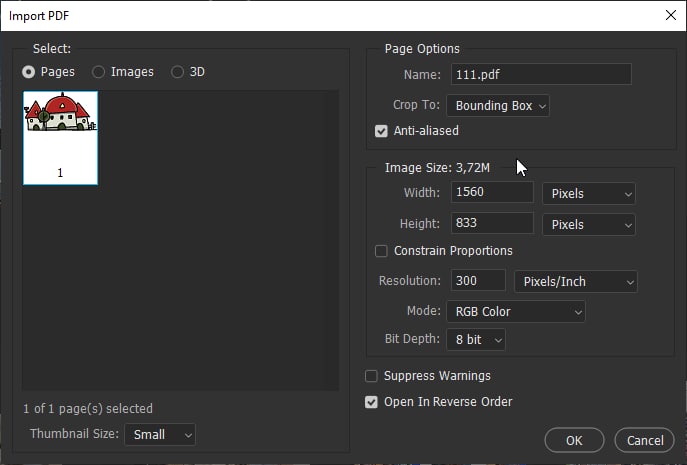Viewport: 687px width, 465px height.
Task: Edit the Name field 111.pdf
Action: tap(541, 74)
